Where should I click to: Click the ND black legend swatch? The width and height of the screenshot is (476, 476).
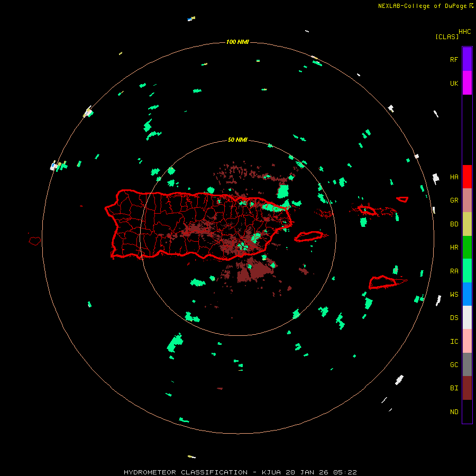coord(467,411)
